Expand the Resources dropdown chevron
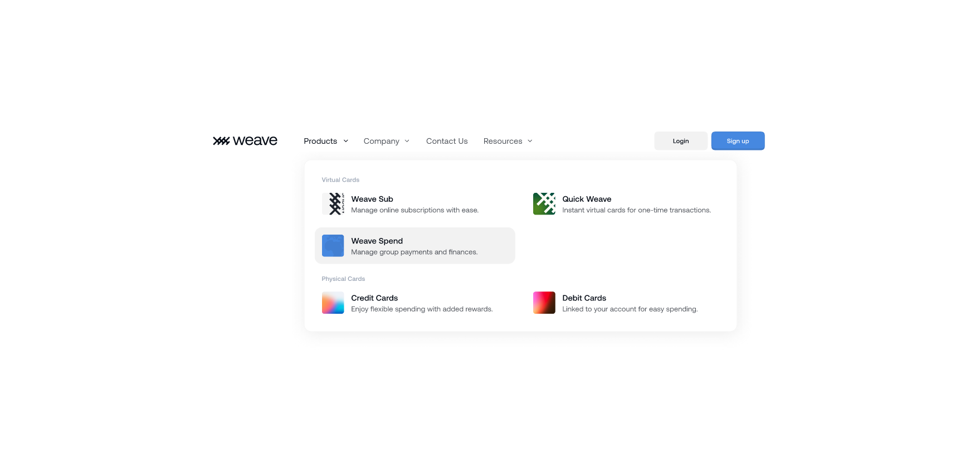 530,141
